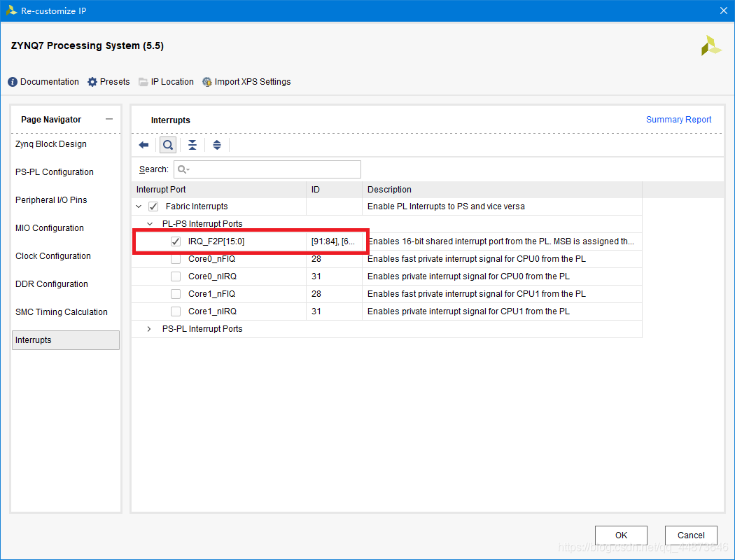Click the 16-bit shared interrupt port description
Screen dimensions: 735x560
(500, 241)
